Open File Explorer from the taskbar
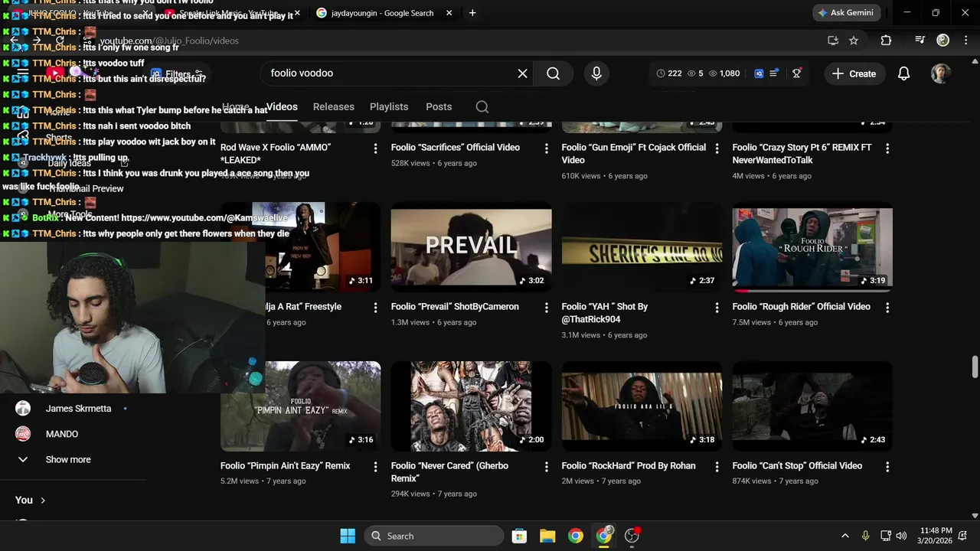Screen dimensions: 980x551 point(547,536)
